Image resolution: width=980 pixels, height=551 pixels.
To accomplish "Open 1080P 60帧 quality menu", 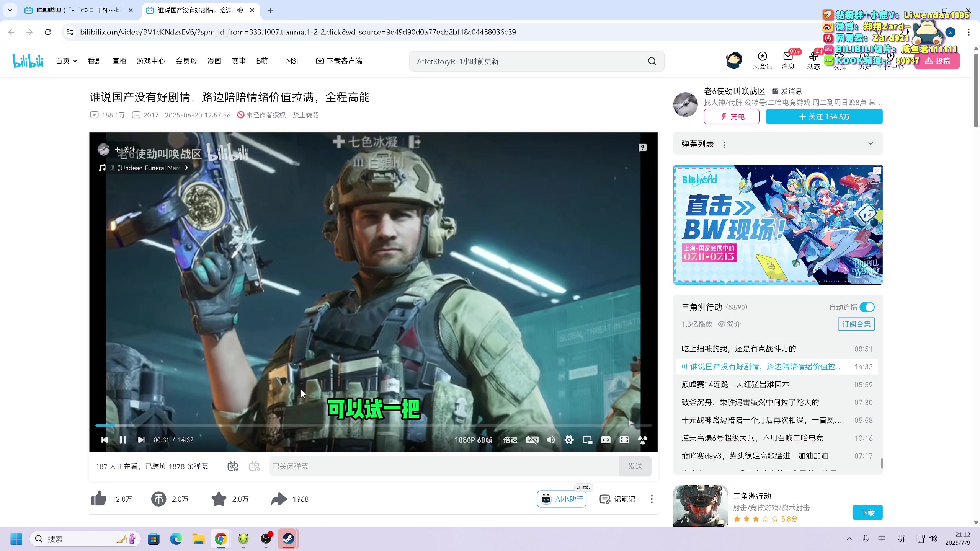I will pos(473,440).
